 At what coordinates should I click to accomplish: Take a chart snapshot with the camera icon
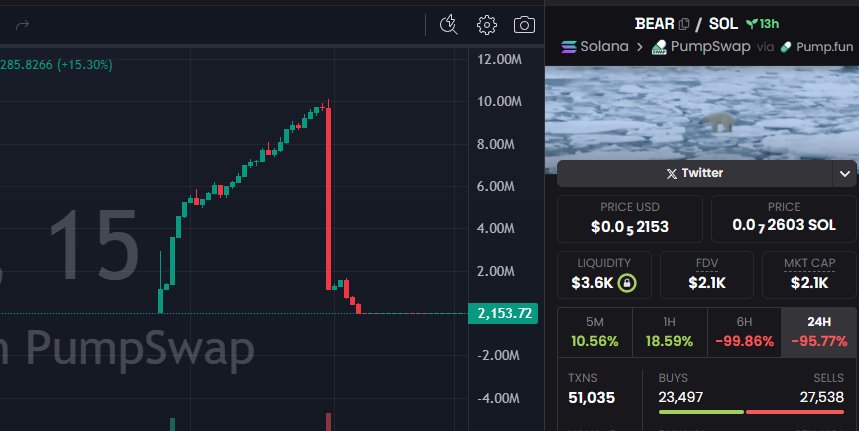[523, 25]
